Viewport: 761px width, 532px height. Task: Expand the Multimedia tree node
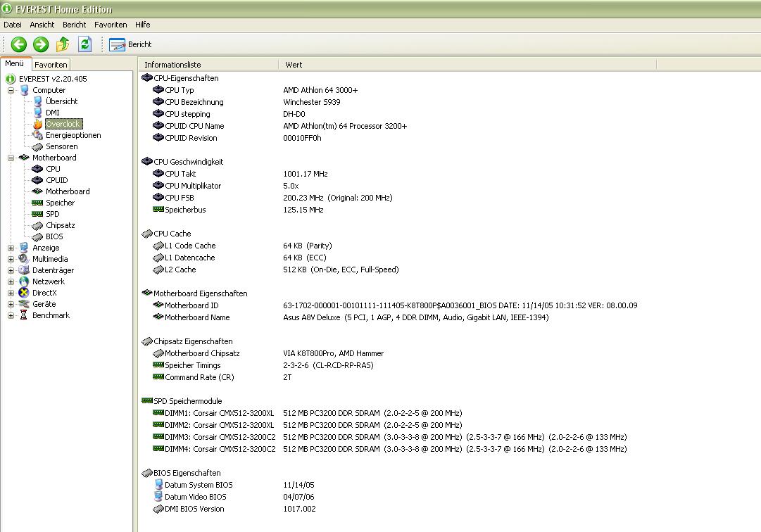(11, 259)
